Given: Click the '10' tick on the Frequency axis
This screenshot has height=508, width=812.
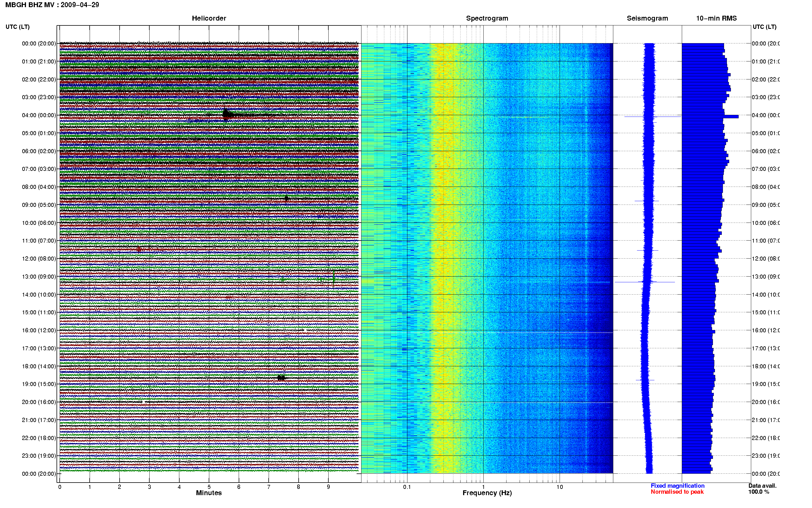Looking at the screenshot, I should click(x=560, y=487).
